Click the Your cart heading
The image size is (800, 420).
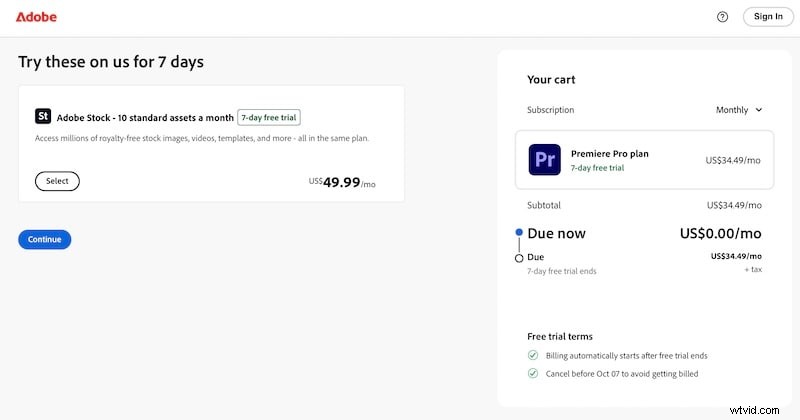point(551,80)
